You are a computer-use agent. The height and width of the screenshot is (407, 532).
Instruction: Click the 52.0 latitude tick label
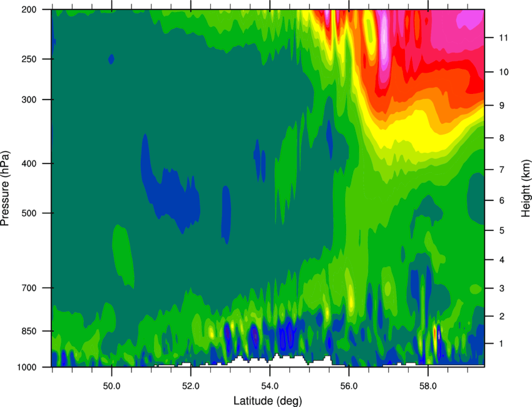[191, 386]
